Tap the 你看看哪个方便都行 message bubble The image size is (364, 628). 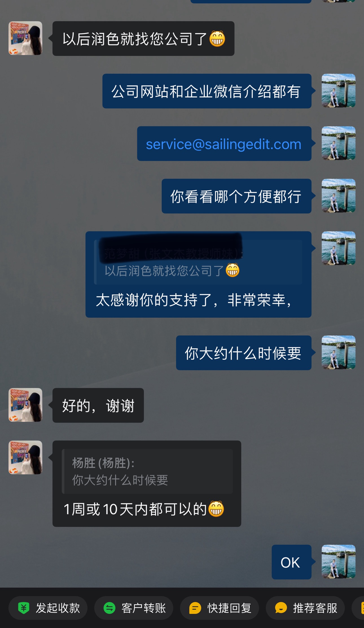pos(236,196)
